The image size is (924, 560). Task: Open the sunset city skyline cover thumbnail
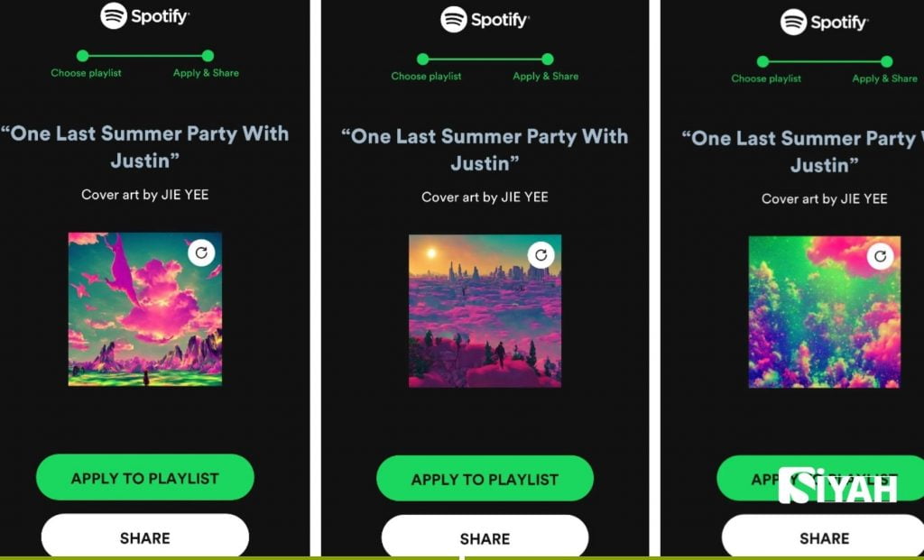click(485, 311)
